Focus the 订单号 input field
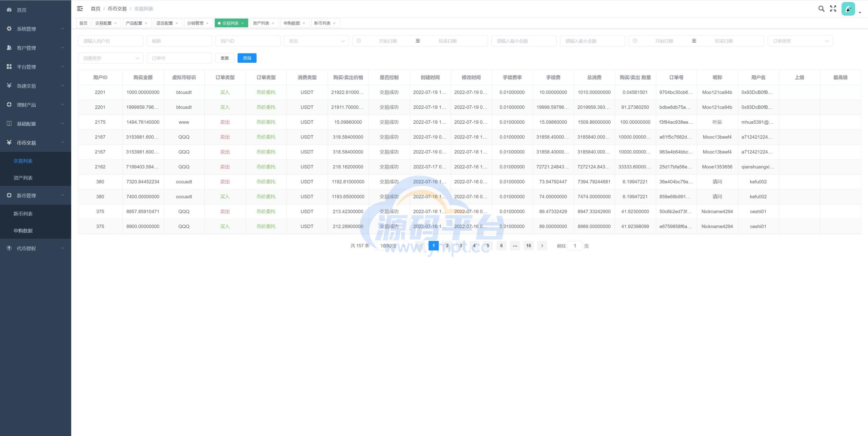Screen dimensions: 868x436 click(x=179, y=58)
